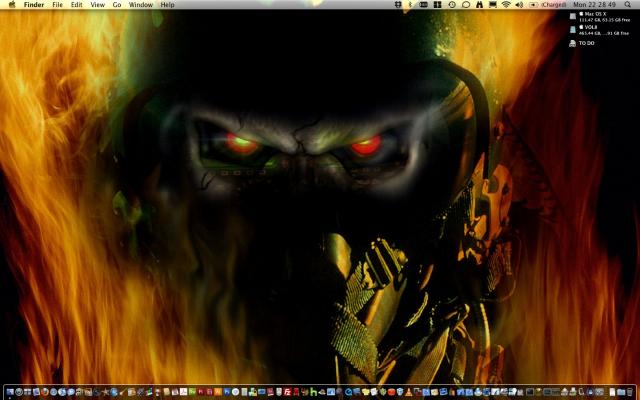This screenshot has height=400, width=640.
Task: Click the Charged battery status text
Action: (554, 5)
